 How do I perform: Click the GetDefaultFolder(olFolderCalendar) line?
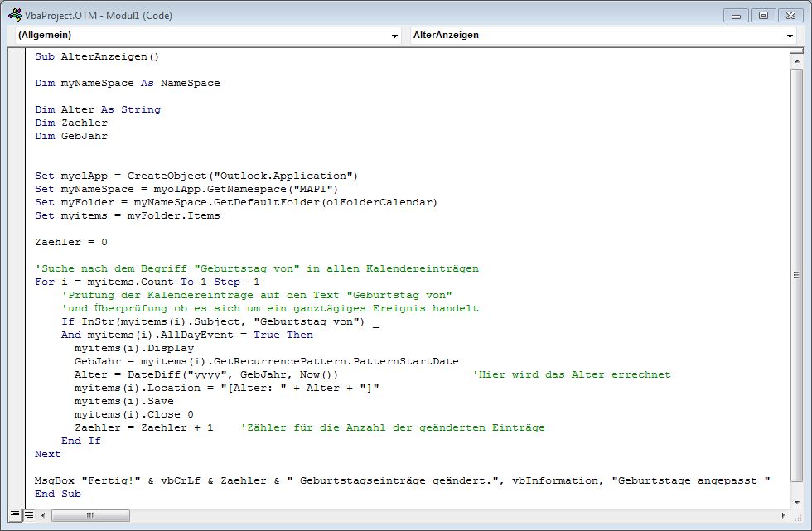(x=236, y=202)
